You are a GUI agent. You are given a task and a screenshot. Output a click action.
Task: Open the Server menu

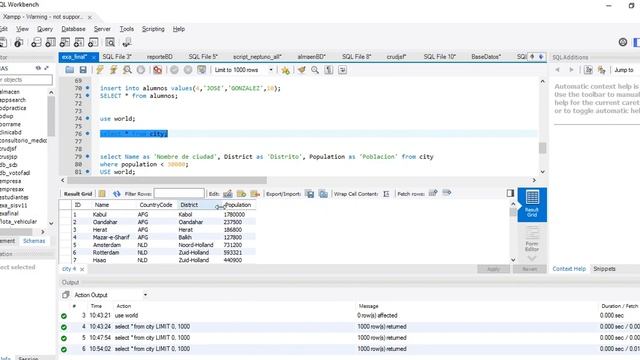(102, 29)
